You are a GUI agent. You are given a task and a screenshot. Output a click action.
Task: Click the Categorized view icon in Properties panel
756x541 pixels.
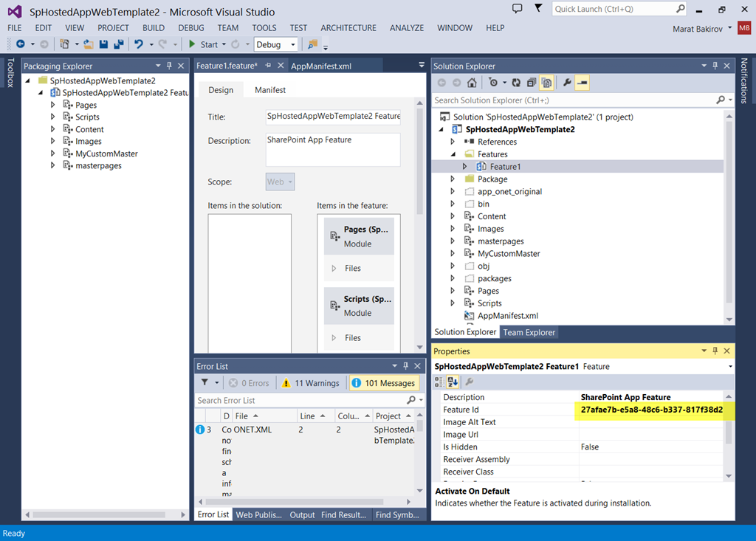(x=439, y=382)
